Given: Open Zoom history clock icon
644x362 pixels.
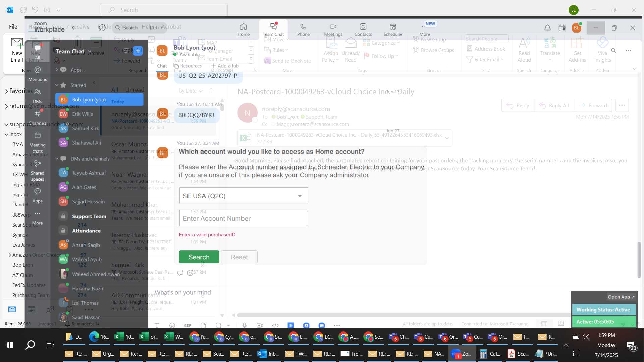Looking at the screenshot, I should pos(102,27).
